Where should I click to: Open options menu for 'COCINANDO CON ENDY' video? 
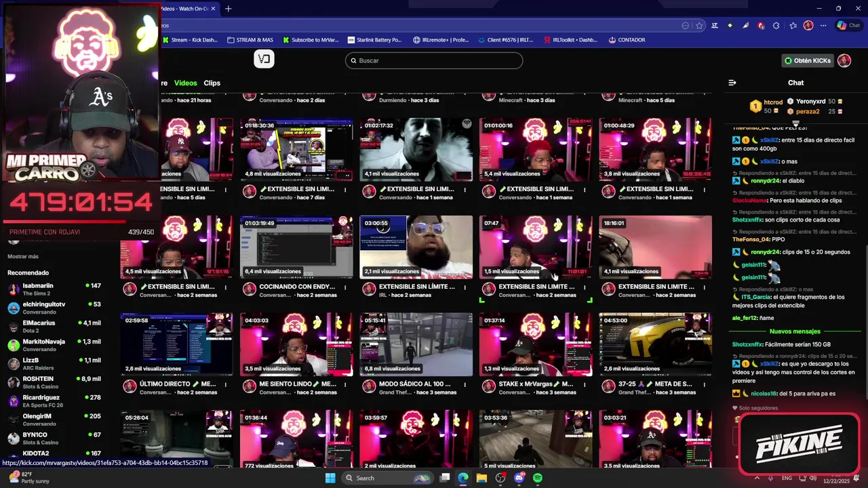pyautogui.click(x=345, y=287)
